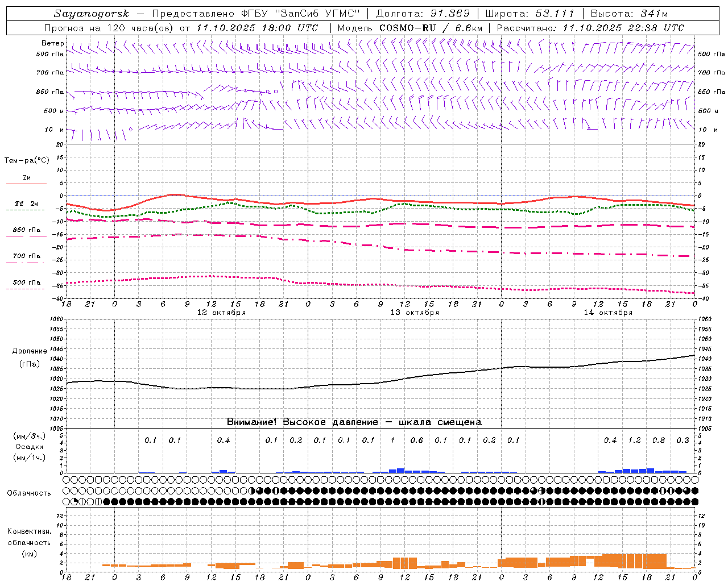Viewport: 728px width, 582px height.
Task: Click the '13 октября' date label
Action: pyautogui.click(x=415, y=313)
